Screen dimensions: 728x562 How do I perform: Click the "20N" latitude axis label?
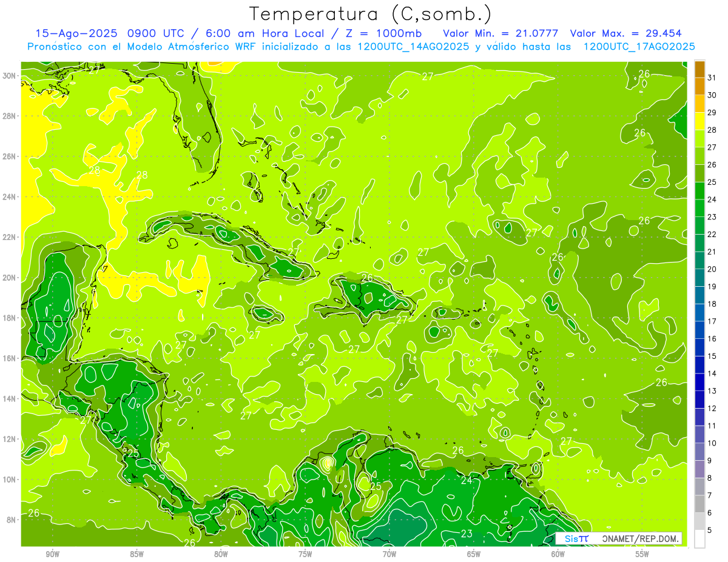click(10, 277)
